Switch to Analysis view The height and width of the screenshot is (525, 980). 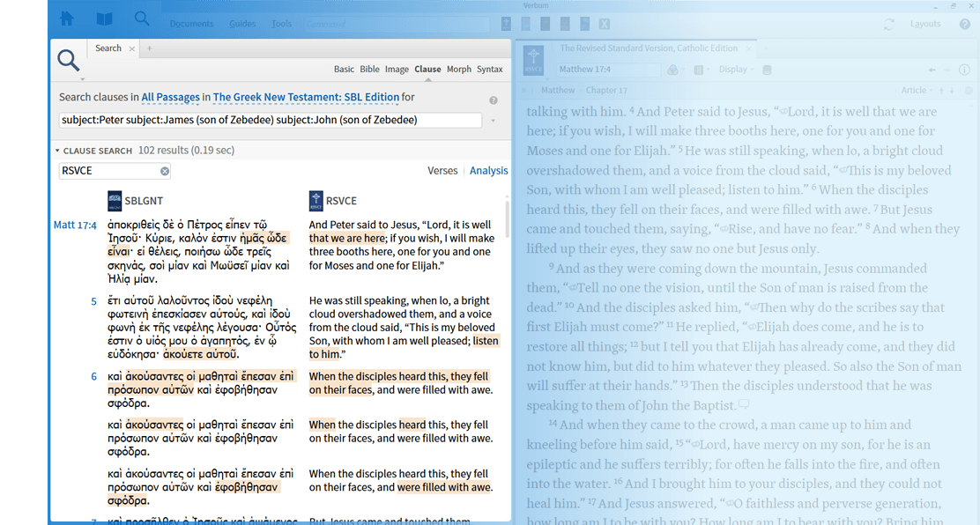pos(489,171)
